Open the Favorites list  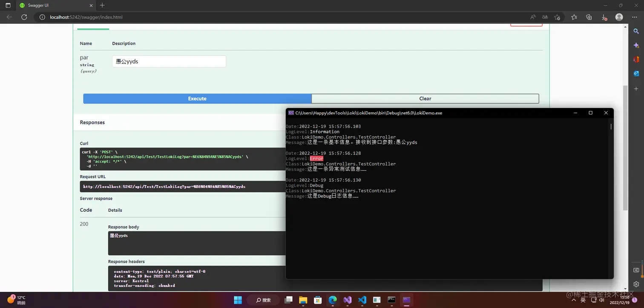click(574, 17)
